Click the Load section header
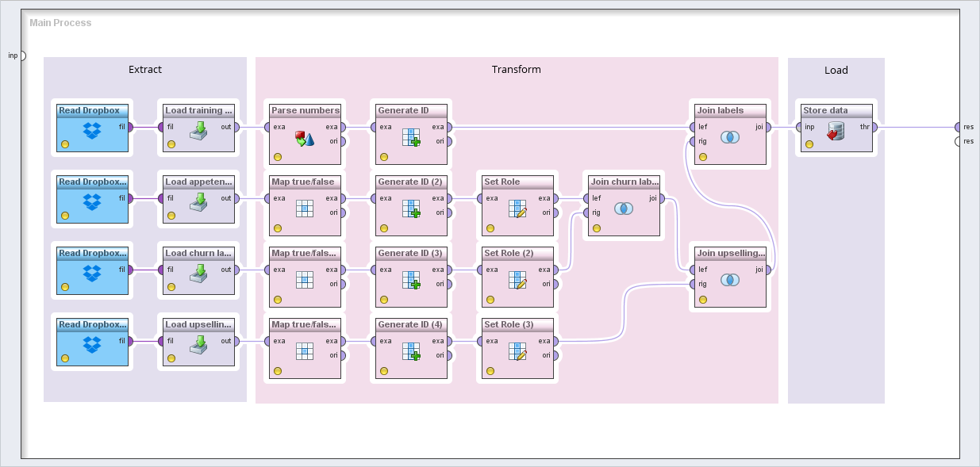This screenshot has height=467, width=980. click(x=836, y=70)
